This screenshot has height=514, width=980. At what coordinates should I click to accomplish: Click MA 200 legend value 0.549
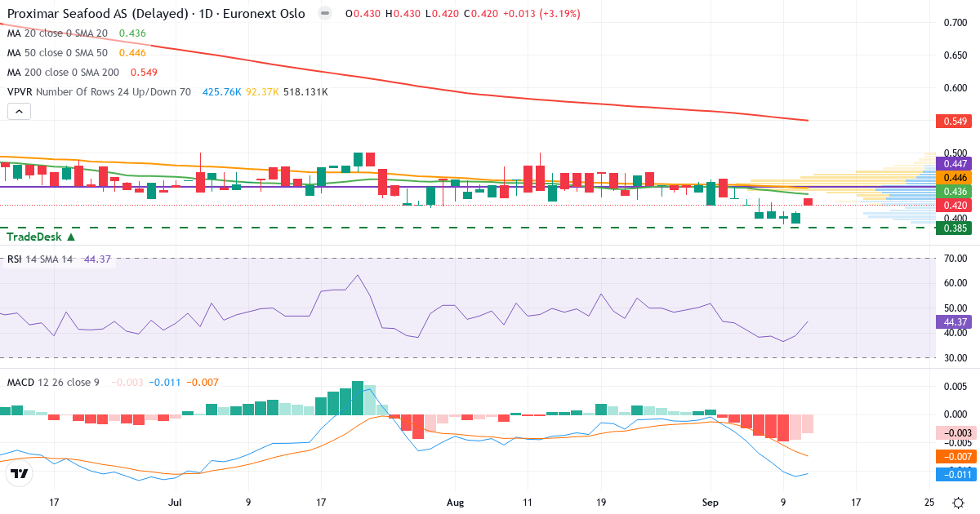pyautogui.click(x=142, y=73)
